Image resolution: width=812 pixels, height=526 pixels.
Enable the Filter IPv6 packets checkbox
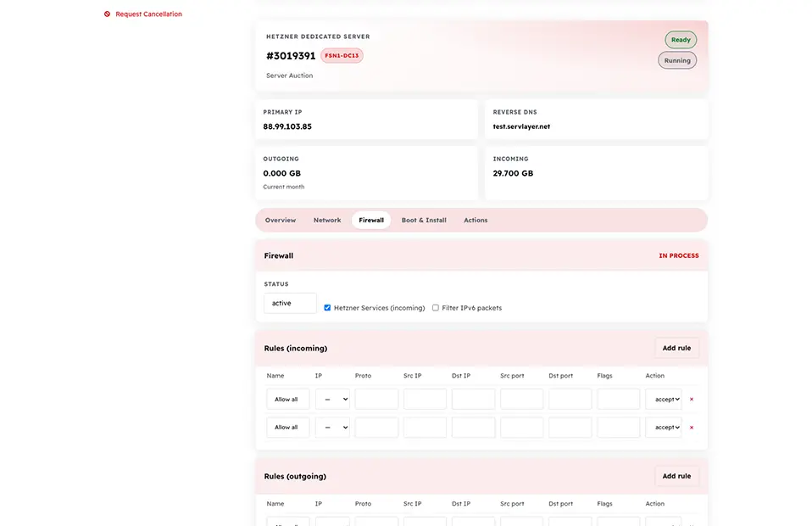(436, 308)
